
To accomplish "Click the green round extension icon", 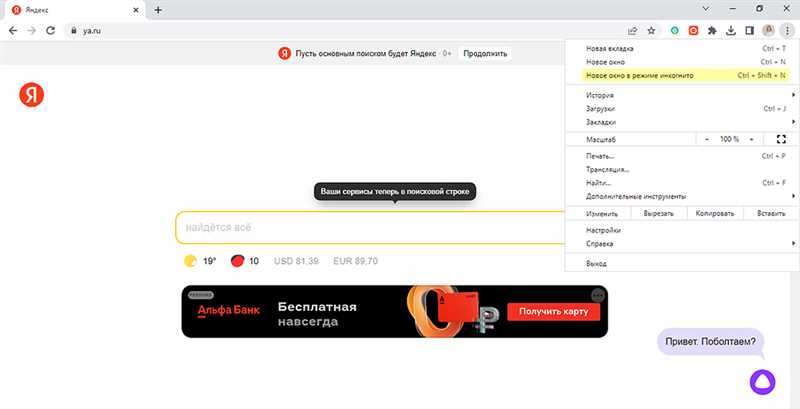I will click(x=674, y=31).
